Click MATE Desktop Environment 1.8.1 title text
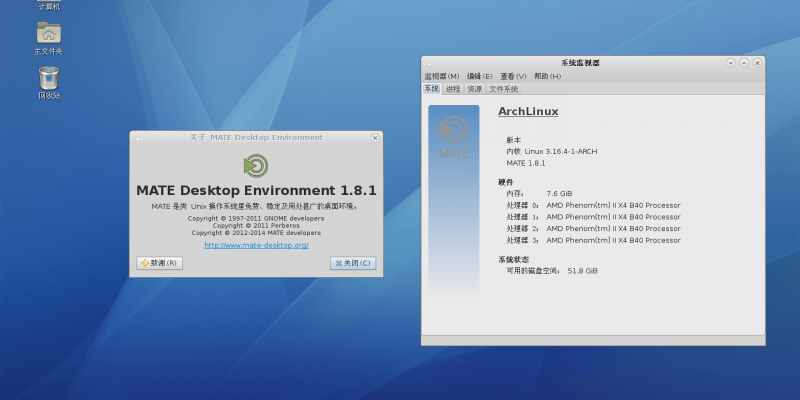Screen dimensions: 800x400 coord(256,190)
